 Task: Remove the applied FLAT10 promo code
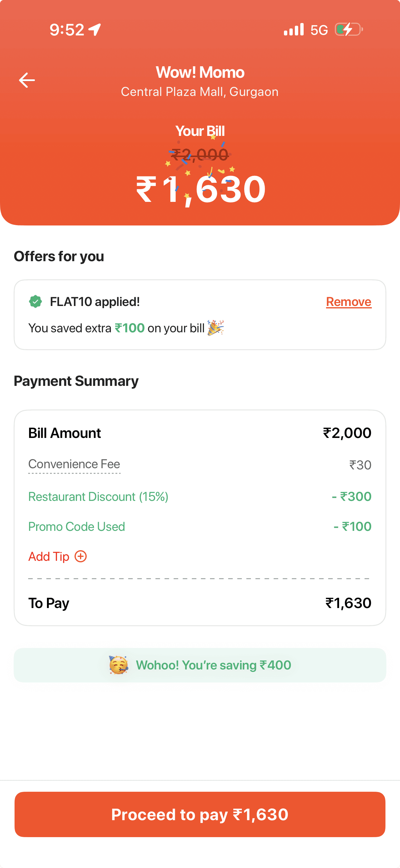coord(349,301)
